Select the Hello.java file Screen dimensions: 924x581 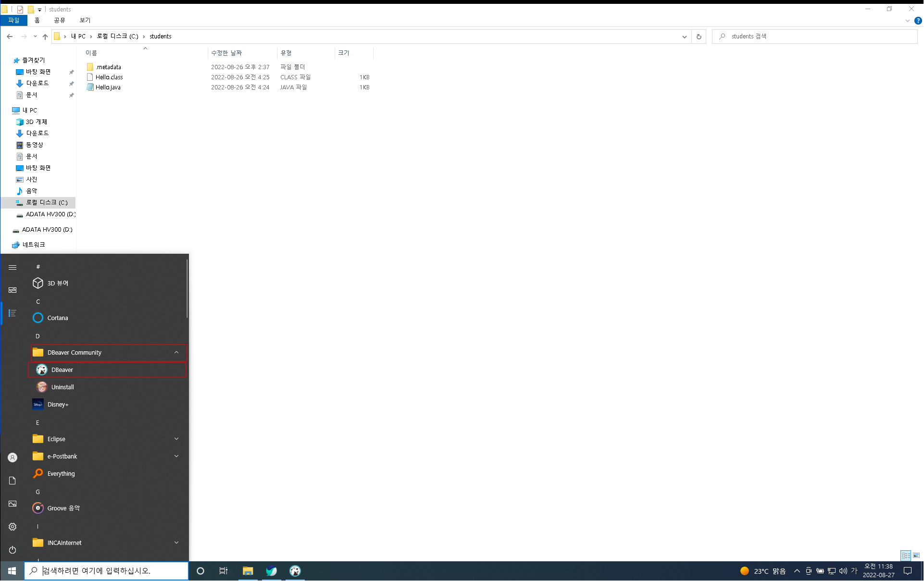[x=108, y=87]
